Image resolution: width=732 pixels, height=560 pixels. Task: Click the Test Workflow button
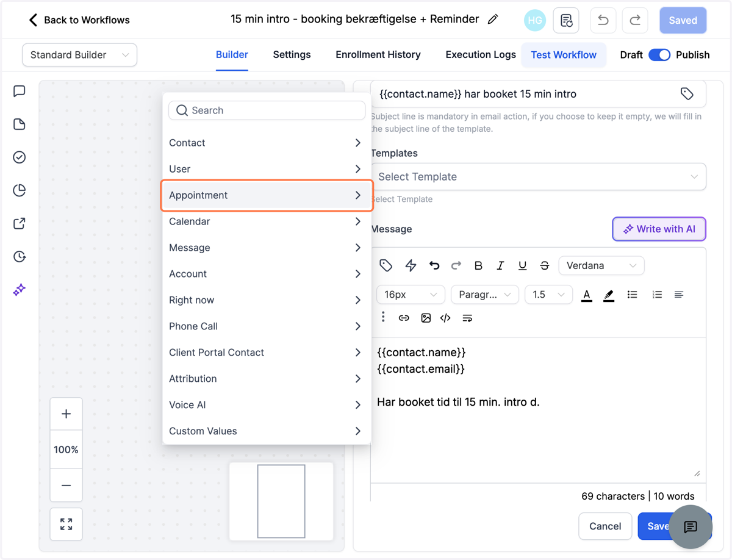[564, 55]
